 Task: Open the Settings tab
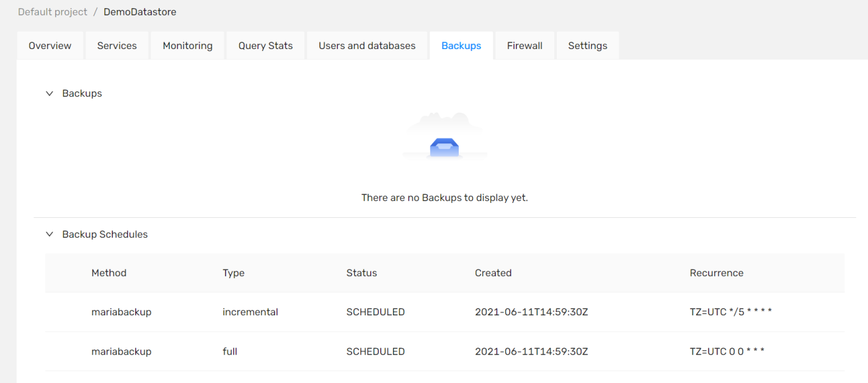coord(587,45)
